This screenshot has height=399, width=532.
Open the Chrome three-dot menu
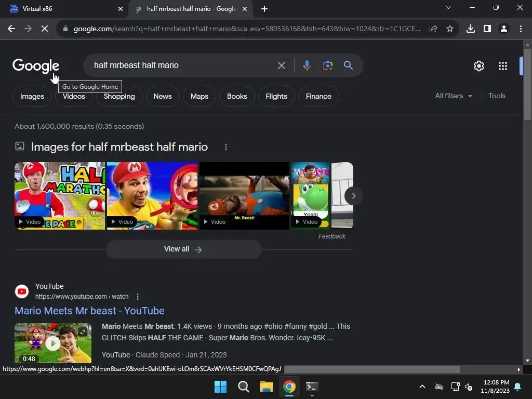coord(521,29)
